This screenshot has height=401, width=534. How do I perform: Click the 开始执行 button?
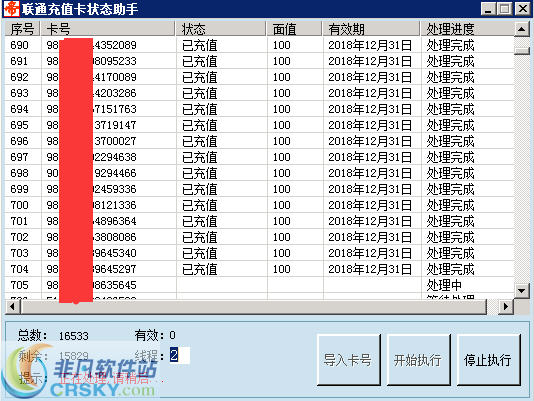[419, 360]
